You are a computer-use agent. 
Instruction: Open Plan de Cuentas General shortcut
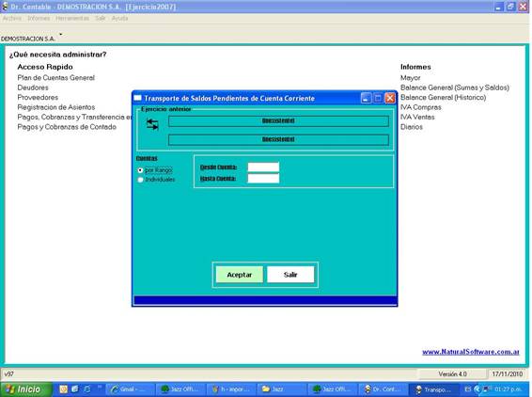click(56, 78)
